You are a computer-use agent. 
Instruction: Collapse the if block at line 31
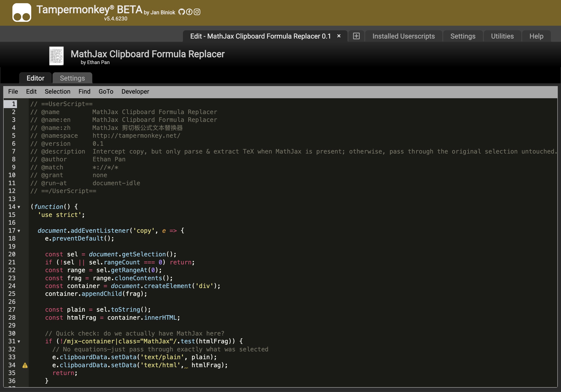click(x=19, y=342)
